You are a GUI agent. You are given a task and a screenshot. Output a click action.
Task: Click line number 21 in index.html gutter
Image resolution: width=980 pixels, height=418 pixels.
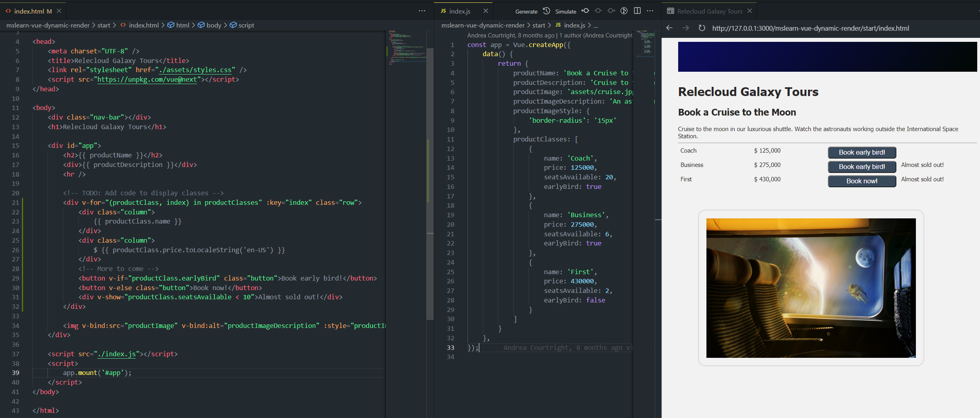15,202
